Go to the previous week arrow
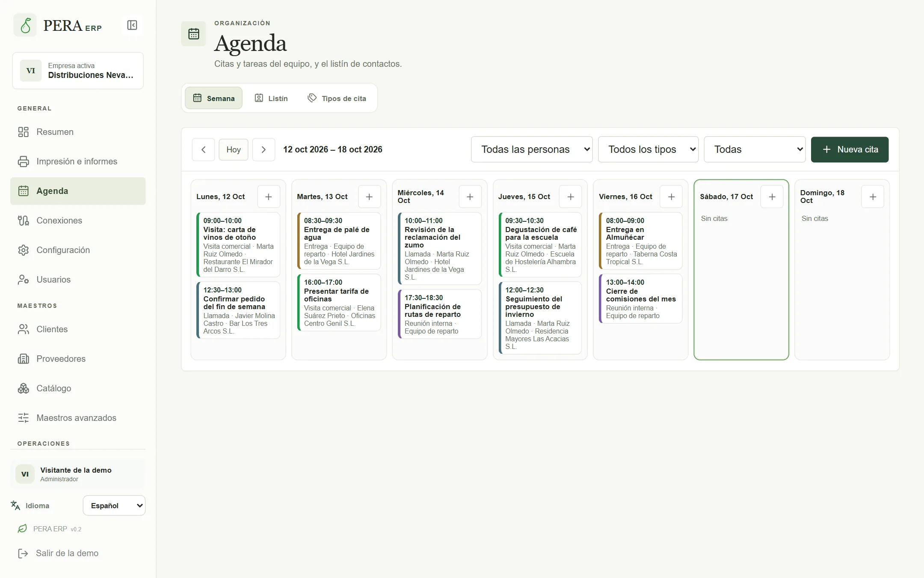 [203, 149]
